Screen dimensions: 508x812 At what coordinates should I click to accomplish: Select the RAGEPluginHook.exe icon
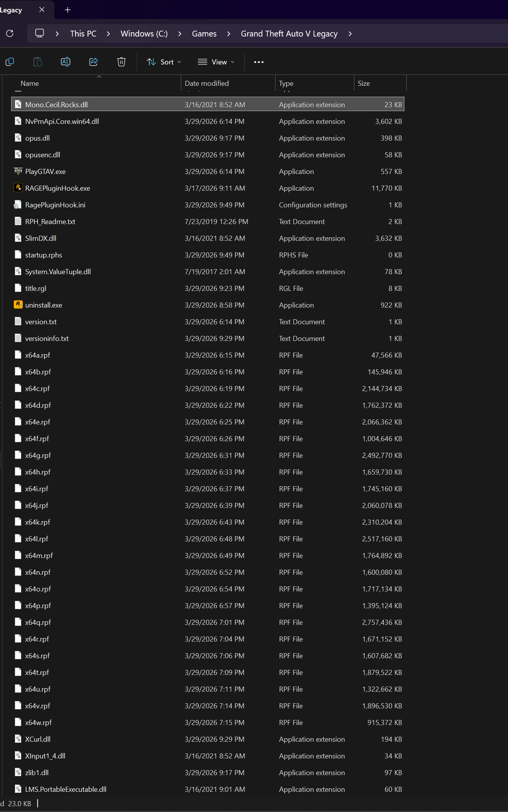click(18, 188)
